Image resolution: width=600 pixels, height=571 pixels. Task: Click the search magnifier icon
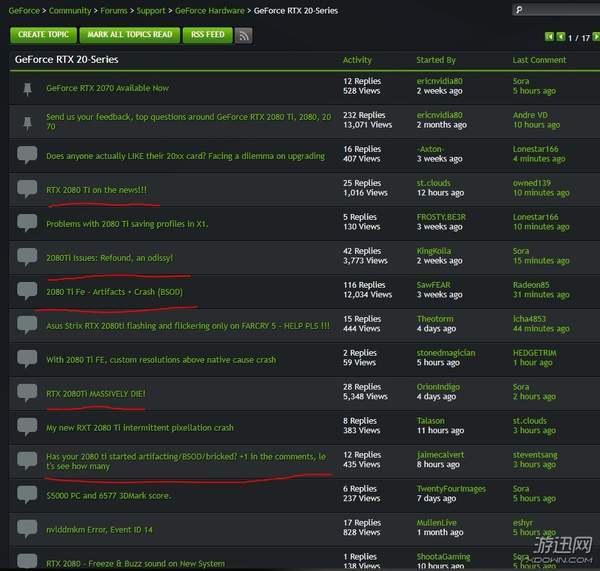[519, 10]
